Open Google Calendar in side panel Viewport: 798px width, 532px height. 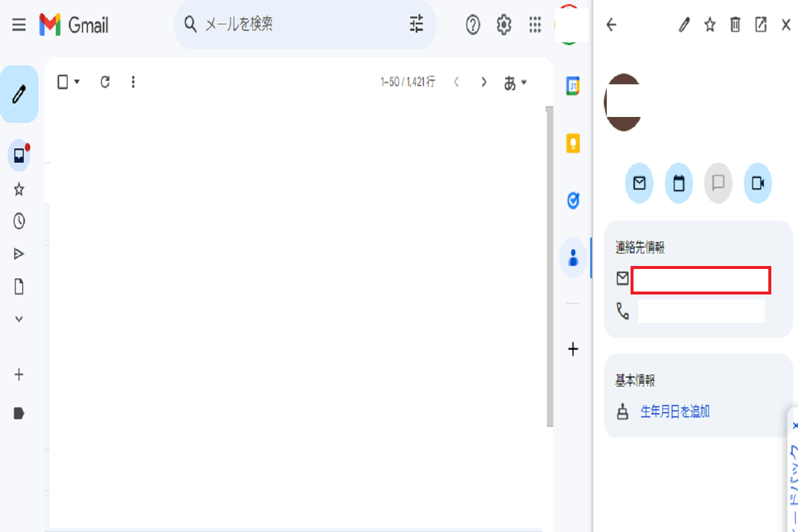pyautogui.click(x=573, y=86)
